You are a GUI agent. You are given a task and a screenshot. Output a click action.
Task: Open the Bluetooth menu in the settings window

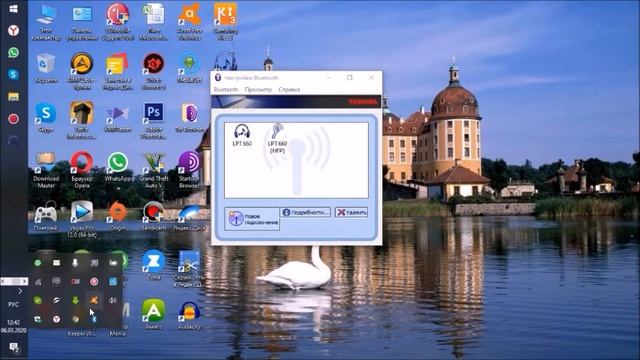226,89
